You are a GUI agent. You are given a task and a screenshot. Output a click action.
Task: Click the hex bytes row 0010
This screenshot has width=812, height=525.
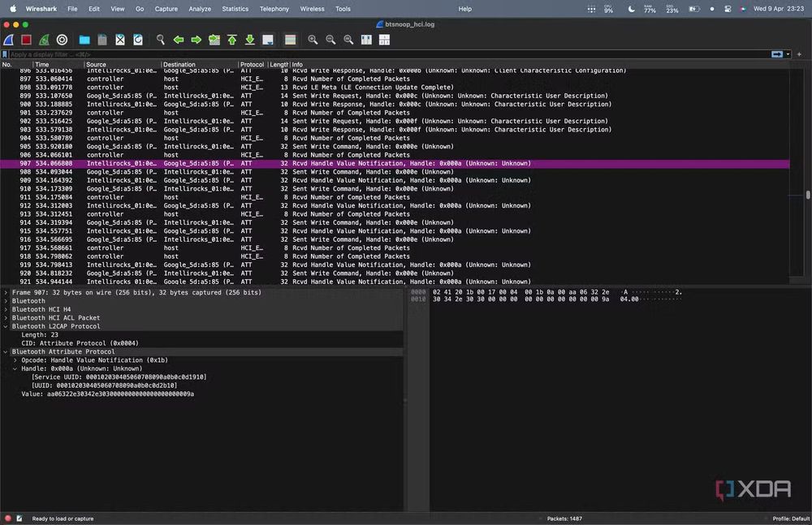[521, 299]
